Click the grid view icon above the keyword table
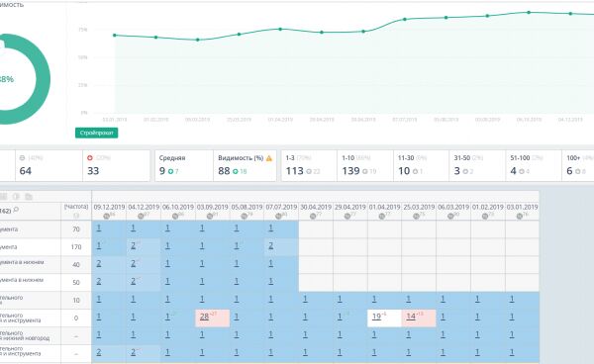This screenshot has width=594, height=364. (3, 197)
